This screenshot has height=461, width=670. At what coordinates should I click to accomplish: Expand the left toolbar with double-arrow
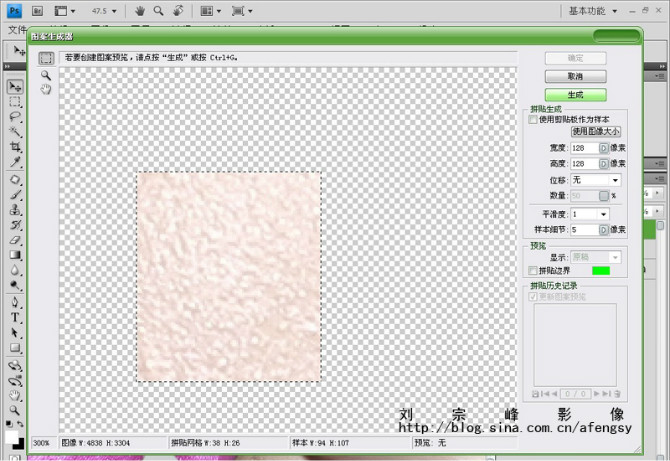(7, 66)
